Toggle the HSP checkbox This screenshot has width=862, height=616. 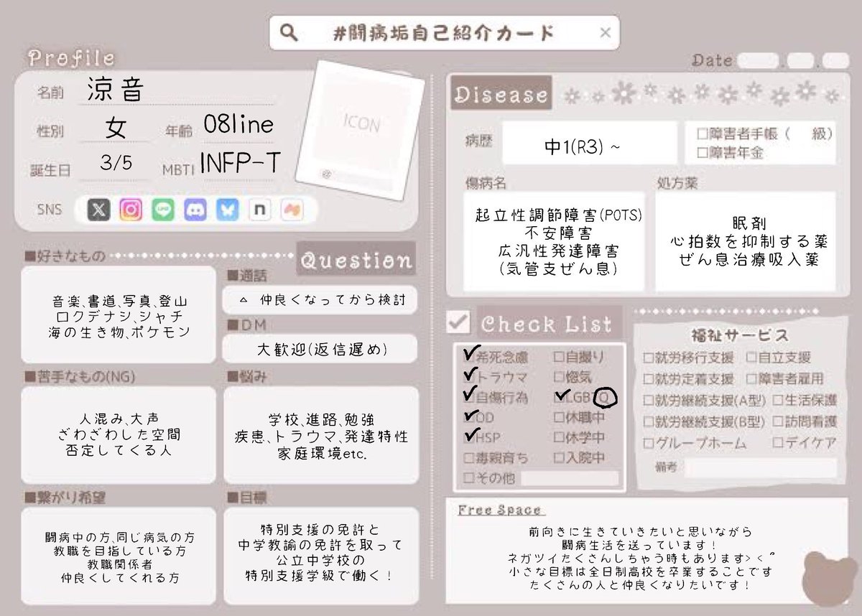click(470, 437)
